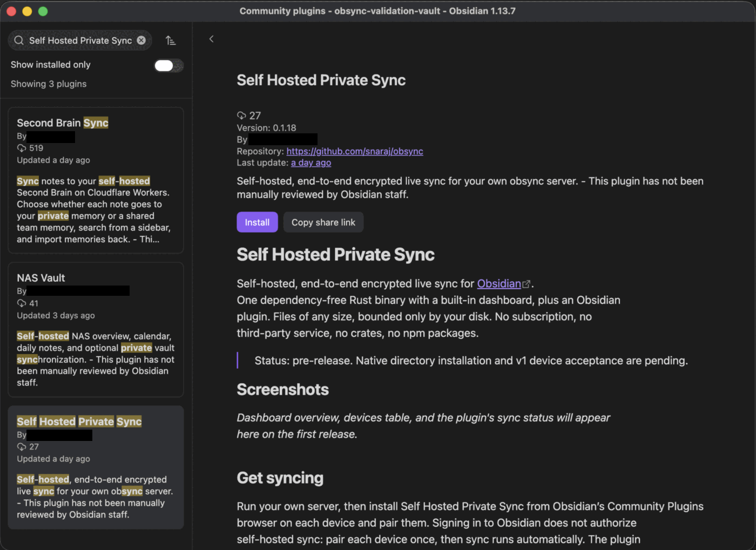This screenshot has height=550, width=756.
Task: Select the Self Hosted Private Sync card
Action: click(x=96, y=467)
